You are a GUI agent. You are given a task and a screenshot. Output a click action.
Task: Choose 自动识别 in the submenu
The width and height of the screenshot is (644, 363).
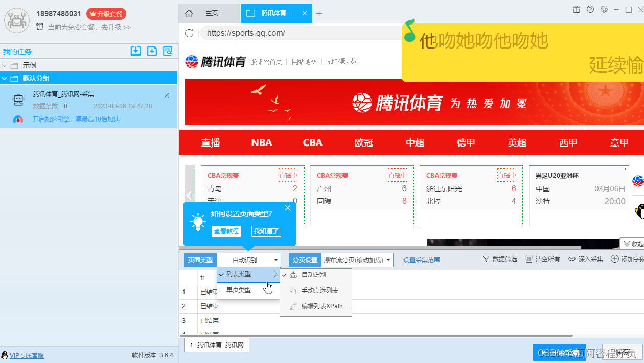(x=316, y=275)
